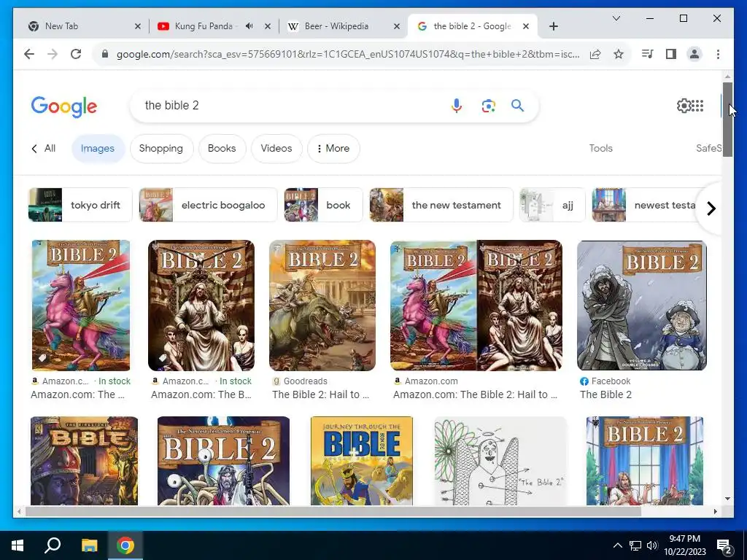Share this page from address bar

click(595, 54)
